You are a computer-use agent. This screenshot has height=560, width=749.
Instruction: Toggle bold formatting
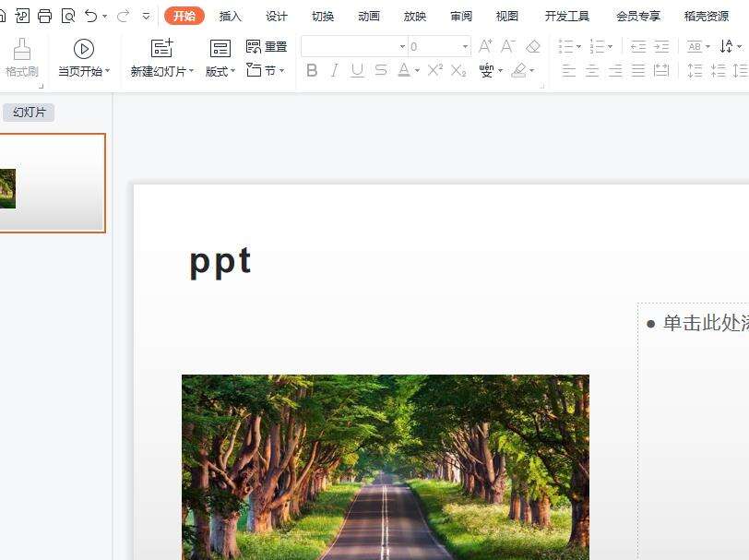(312, 71)
